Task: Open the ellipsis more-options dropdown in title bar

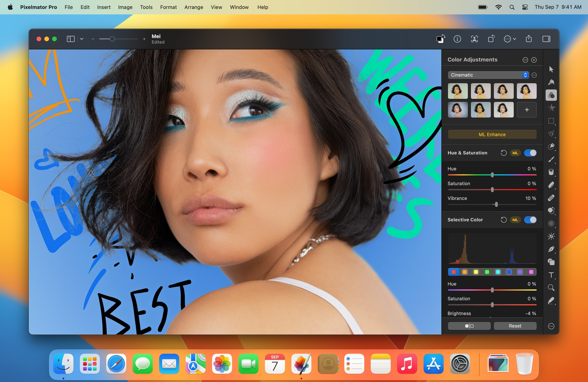Action: coord(510,39)
